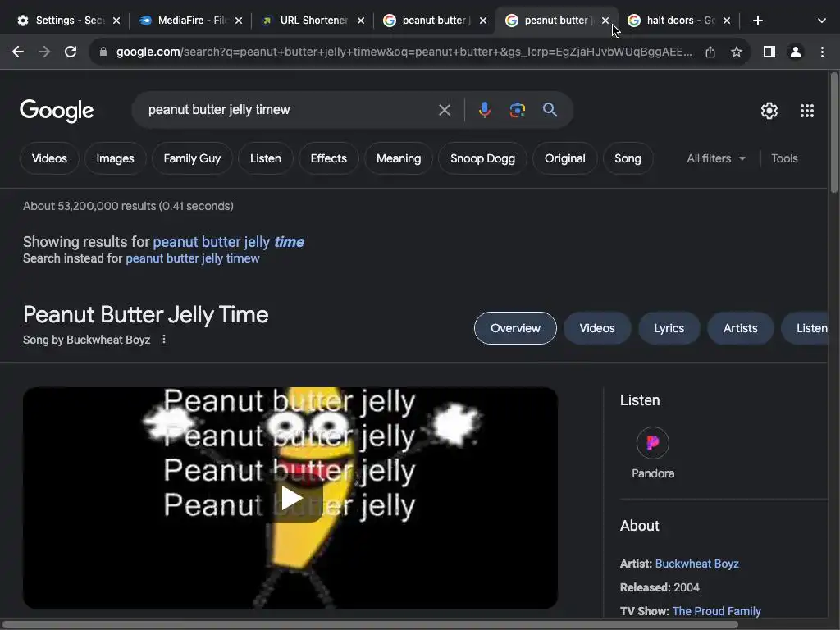This screenshot has width=840, height=630.
Task: Open the Buckwheat Boyz artist link
Action: [x=696, y=564]
